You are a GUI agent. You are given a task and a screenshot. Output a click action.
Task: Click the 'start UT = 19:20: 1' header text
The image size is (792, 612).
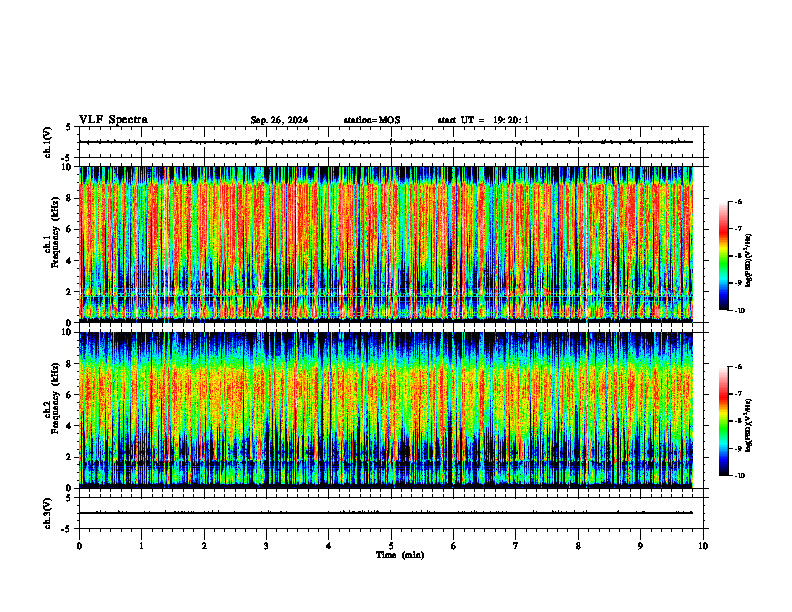(x=483, y=120)
